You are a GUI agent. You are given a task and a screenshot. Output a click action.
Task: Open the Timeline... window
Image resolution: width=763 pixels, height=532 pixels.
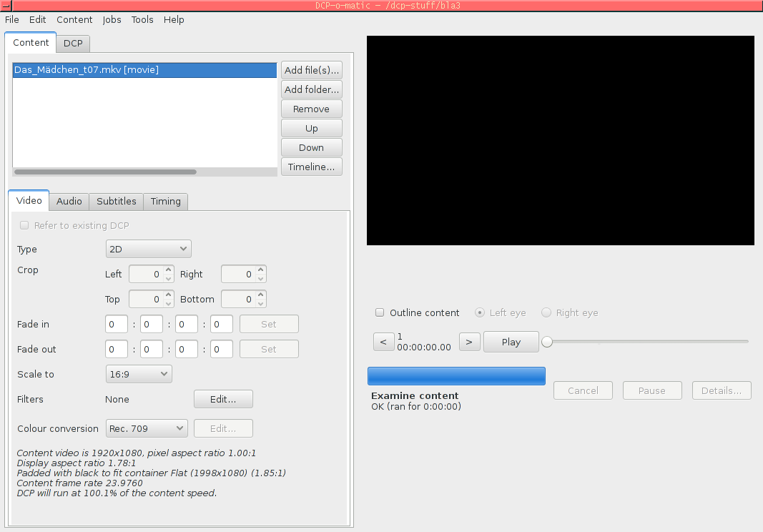312,167
